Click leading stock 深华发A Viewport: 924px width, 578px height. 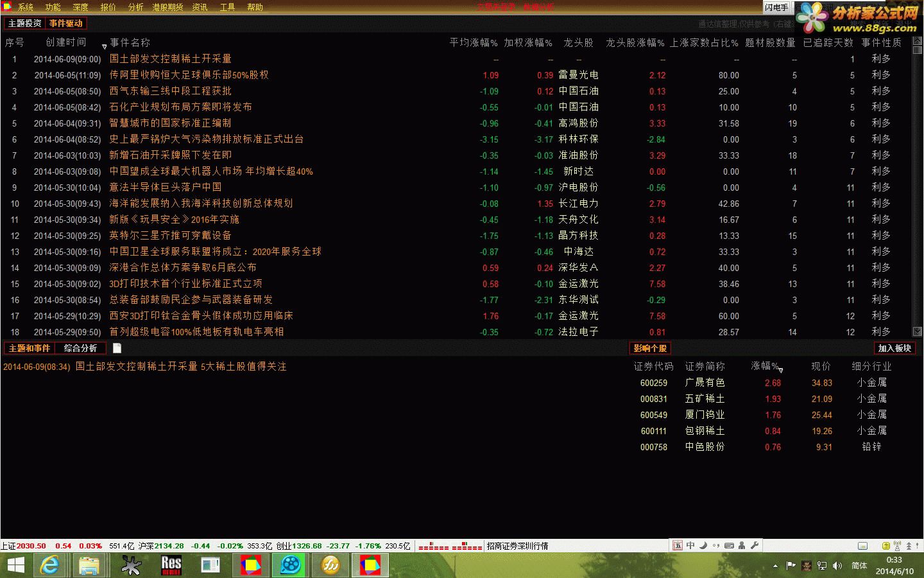coord(578,267)
